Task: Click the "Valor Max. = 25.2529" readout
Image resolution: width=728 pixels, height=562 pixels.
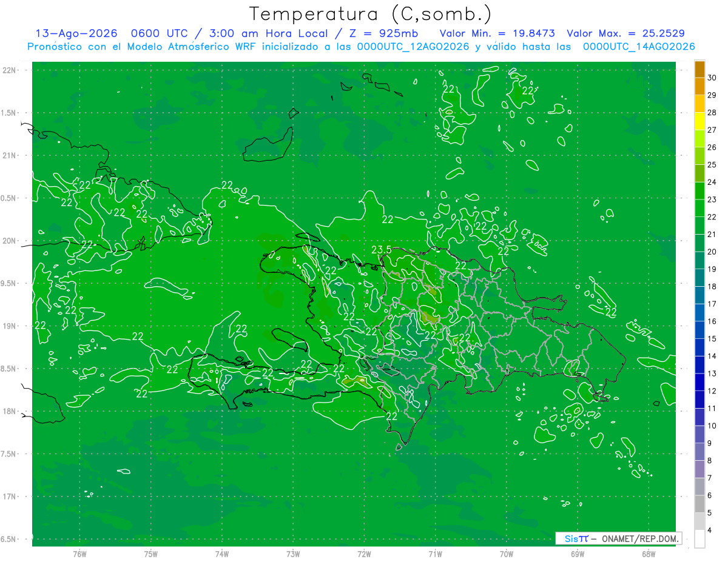Action: click(x=625, y=33)
